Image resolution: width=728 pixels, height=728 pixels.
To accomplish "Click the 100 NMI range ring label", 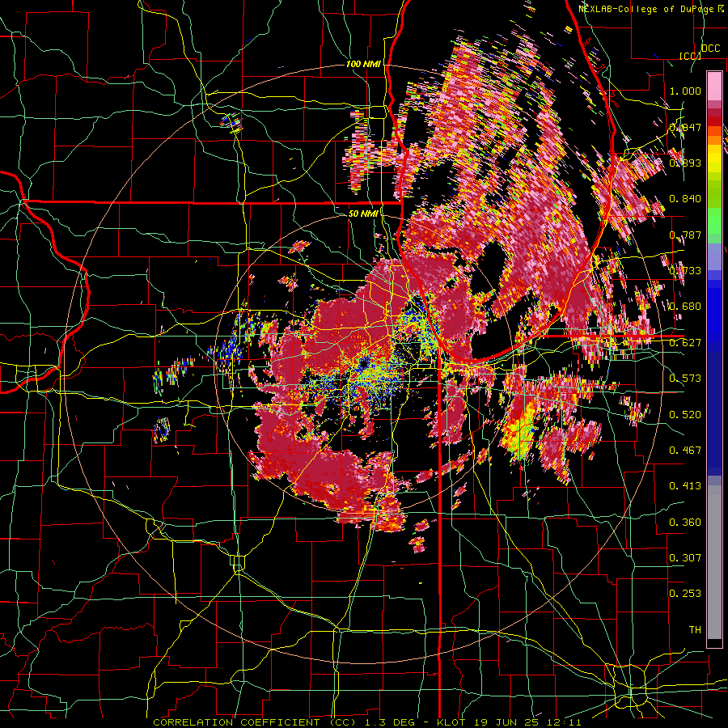I will [x=363, y=64].
